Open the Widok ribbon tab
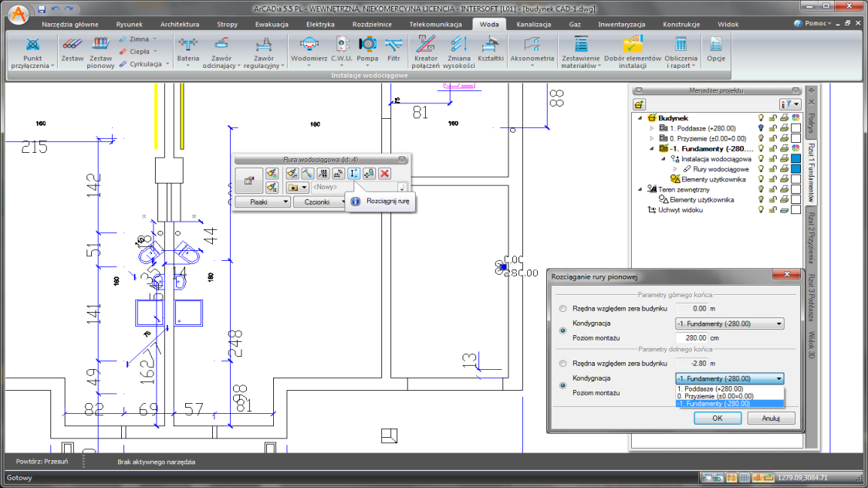This screenshot has width=868, height=488. click(x=728, y=25)
